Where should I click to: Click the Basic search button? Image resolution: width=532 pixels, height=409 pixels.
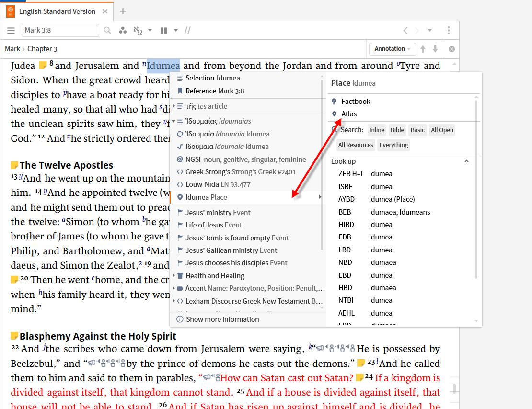point(417,130)
